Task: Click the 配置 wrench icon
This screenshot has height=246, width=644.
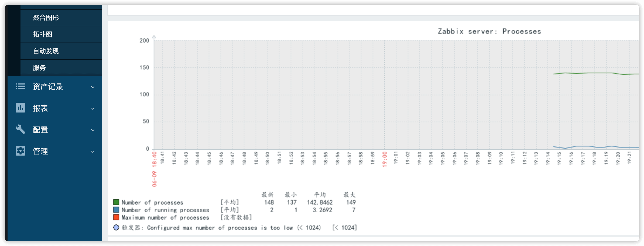Action: (x=20, y=129)
